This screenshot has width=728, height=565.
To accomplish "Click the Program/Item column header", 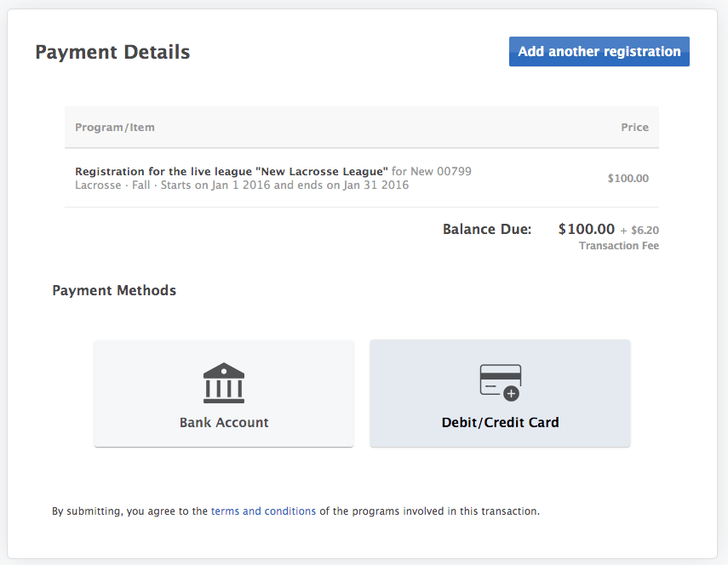I will click(x=115, y=128).
